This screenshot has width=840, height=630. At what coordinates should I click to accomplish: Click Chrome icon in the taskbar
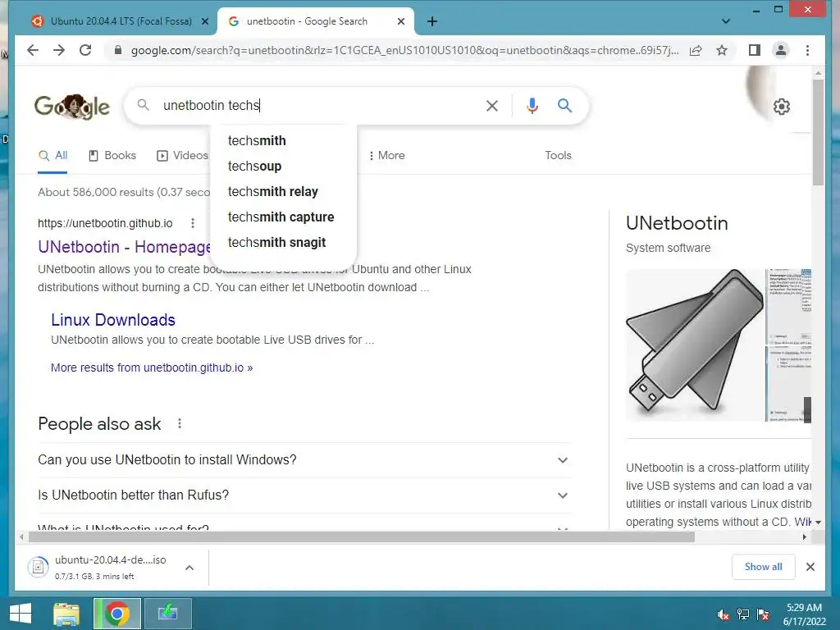(x=116, y=614)
